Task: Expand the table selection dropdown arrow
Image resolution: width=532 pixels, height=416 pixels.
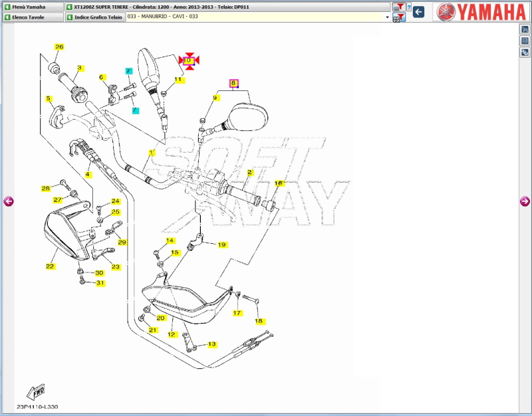Action: click(x=388, y=17)
